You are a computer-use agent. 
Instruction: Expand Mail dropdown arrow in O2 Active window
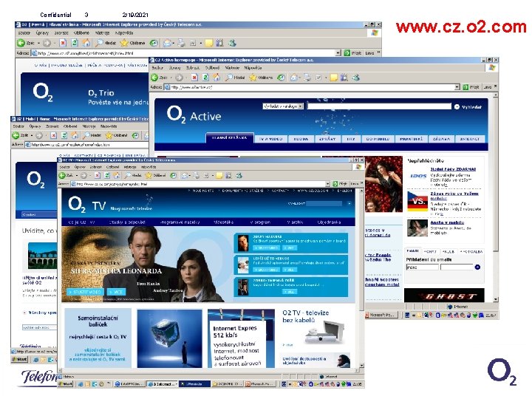(300, 78)
